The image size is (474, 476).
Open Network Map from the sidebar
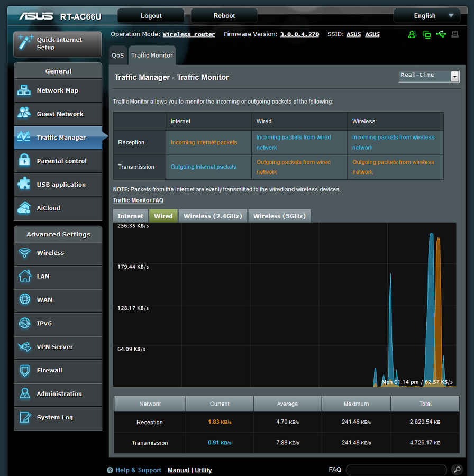coord(58,90)
